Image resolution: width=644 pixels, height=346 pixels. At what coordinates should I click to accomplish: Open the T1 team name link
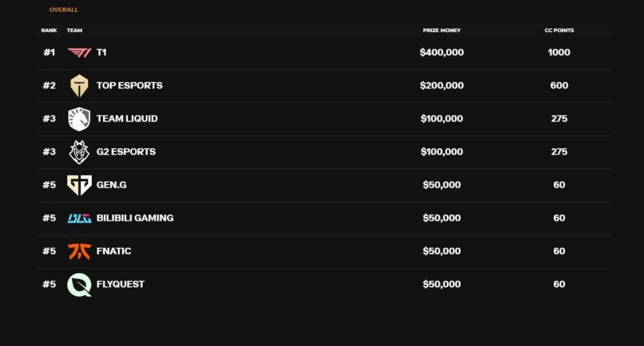point(101,53)
